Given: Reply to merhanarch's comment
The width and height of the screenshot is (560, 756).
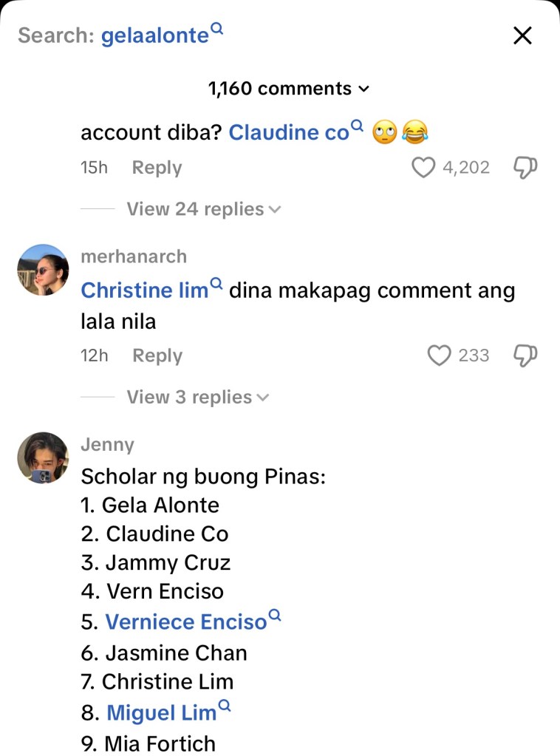Looking at the screenshot, I should click(x=157, y=355).
